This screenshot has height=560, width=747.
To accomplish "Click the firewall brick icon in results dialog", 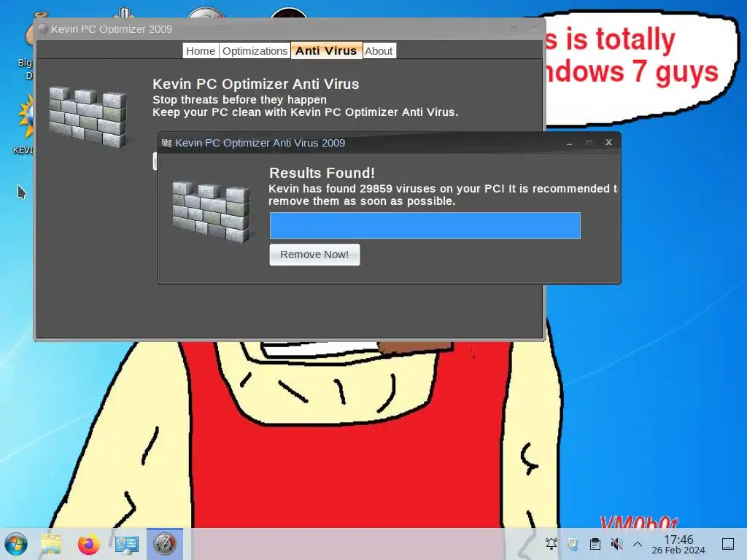I will (211, 212).
